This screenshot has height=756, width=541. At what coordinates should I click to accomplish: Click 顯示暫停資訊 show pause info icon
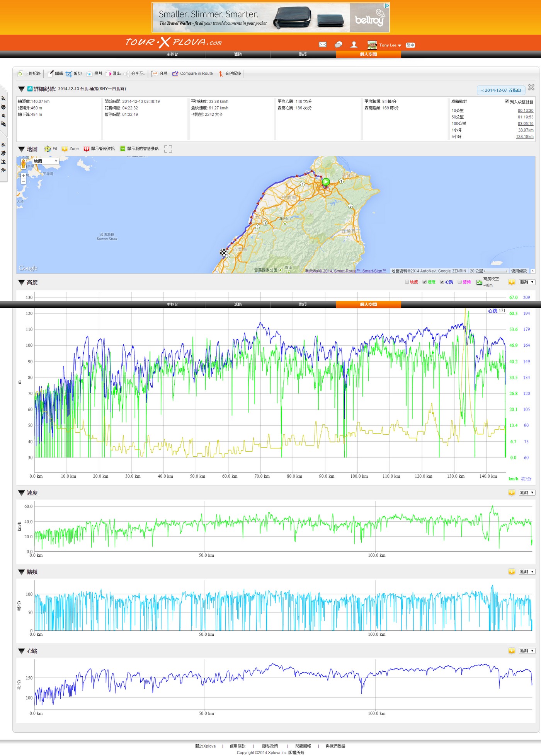tap(87, 149)
